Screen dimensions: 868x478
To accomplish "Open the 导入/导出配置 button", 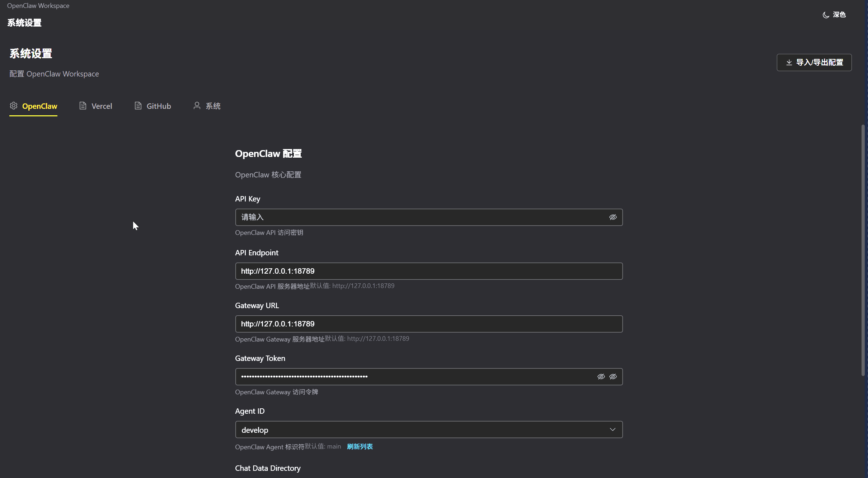I will pyautogui.click(x=814, y=62).
